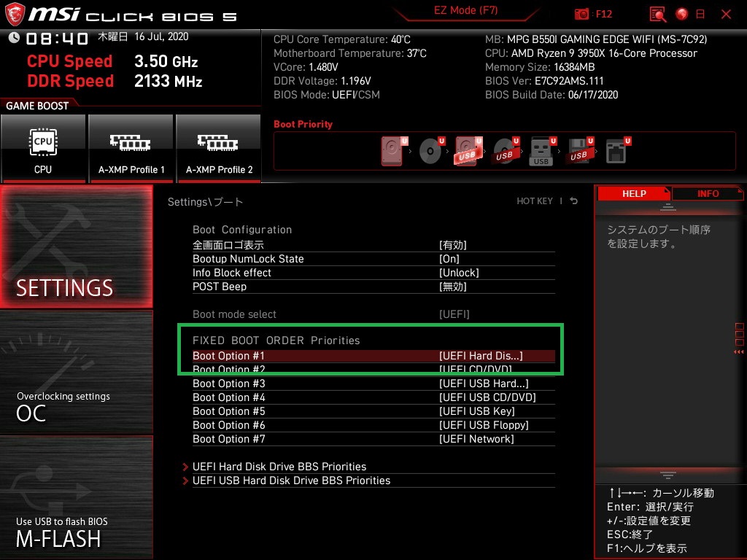Enable A-XMP Profile 1
The width and height of the screenshot is (747, 560).
(x=131, y=149)
